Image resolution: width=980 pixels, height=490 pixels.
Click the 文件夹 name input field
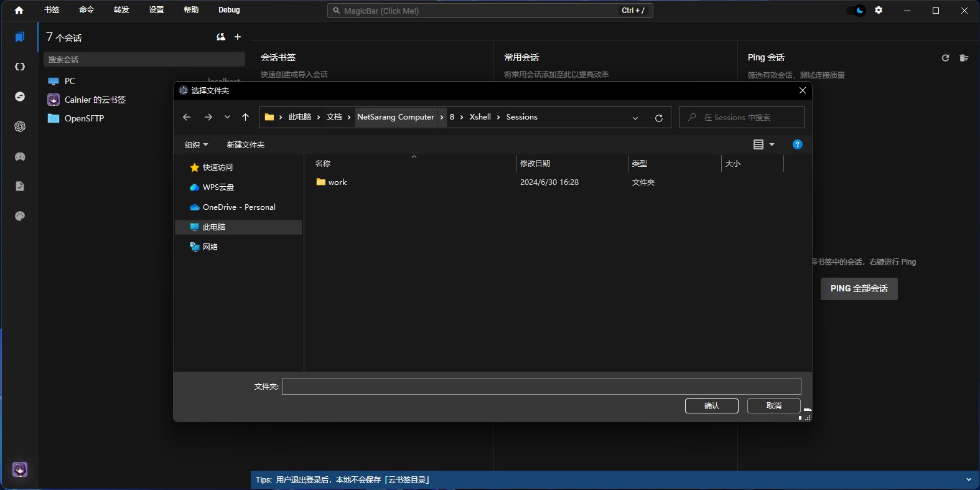(x=541, y=387)
